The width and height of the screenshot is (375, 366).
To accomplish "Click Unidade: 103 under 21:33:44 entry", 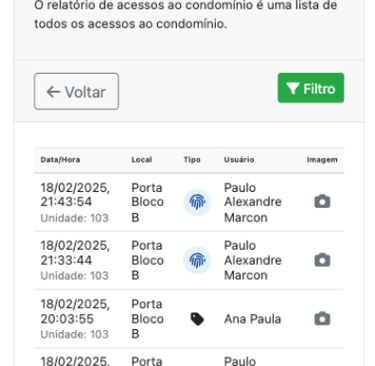I will click(x=75, y=276).
